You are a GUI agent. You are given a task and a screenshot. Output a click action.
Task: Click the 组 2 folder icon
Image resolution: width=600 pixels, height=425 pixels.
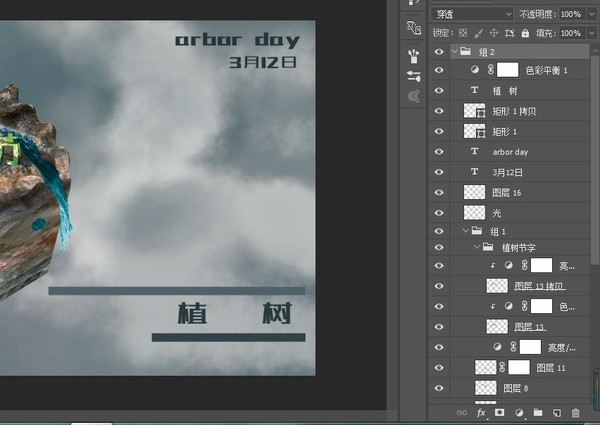(x=465, y=51)
